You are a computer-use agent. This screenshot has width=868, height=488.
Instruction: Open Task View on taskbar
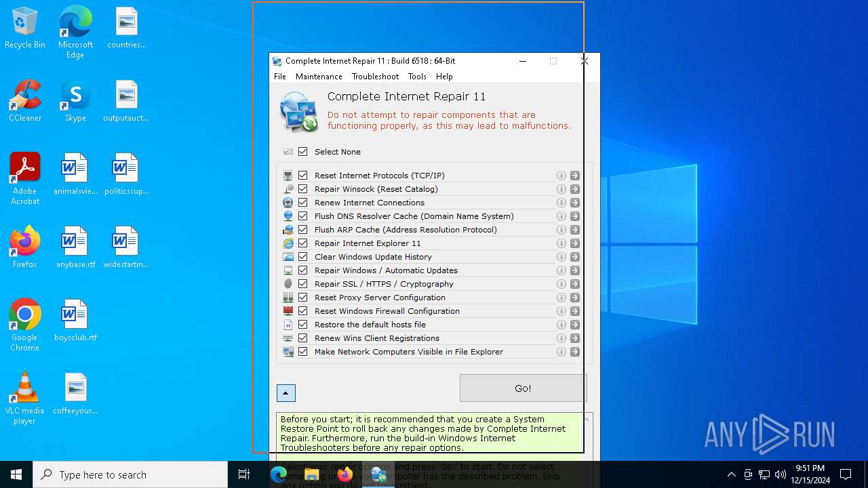point(244,474)
